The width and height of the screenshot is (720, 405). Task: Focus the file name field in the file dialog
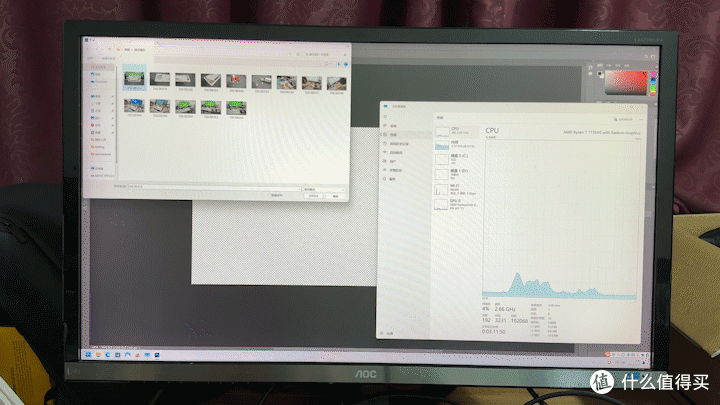(x=214, y=187)
